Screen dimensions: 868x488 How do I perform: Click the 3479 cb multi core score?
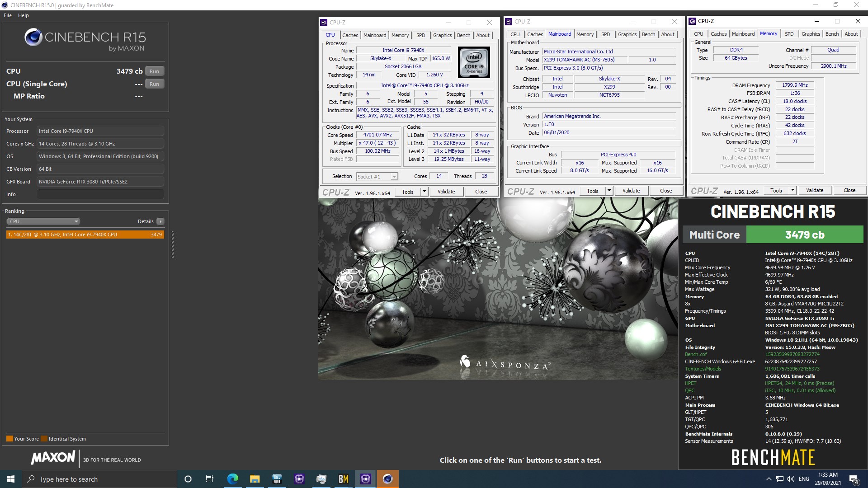[805, 235]
